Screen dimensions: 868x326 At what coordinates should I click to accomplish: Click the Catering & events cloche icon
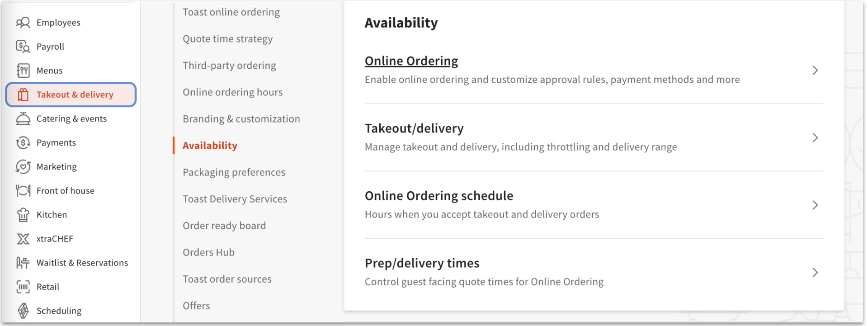(x=23, y=118)
